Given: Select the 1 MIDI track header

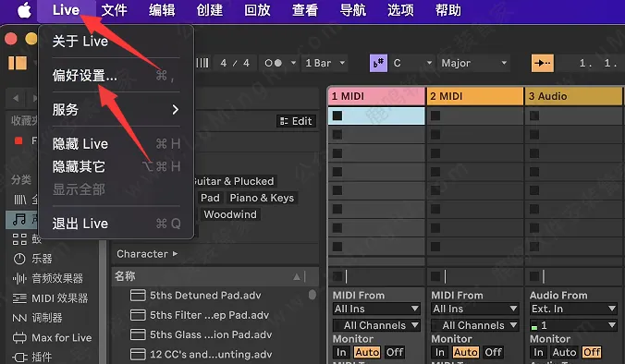Looking at the screenshot, I should coord(376,96).
